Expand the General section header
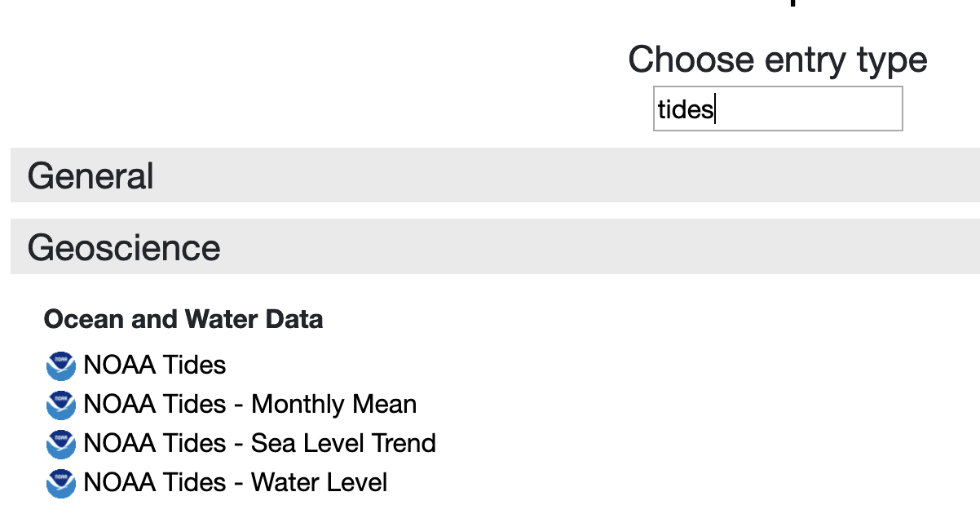Screen dimensions: 980x514 495,175
